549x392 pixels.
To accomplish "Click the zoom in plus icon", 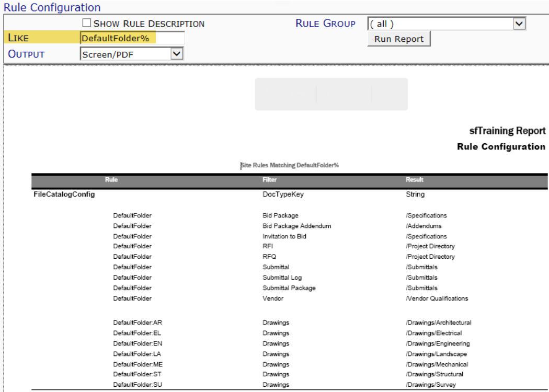I will [353, 94].
